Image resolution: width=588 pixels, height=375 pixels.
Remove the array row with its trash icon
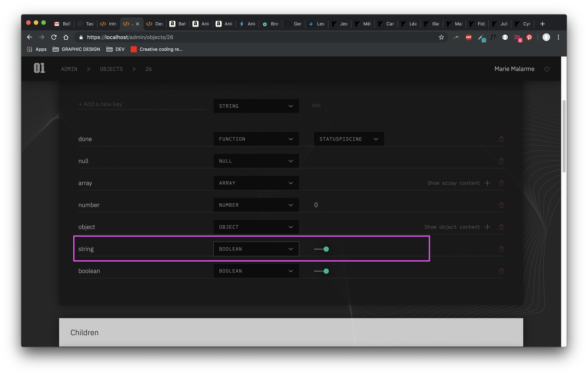(x=502, y=183)
